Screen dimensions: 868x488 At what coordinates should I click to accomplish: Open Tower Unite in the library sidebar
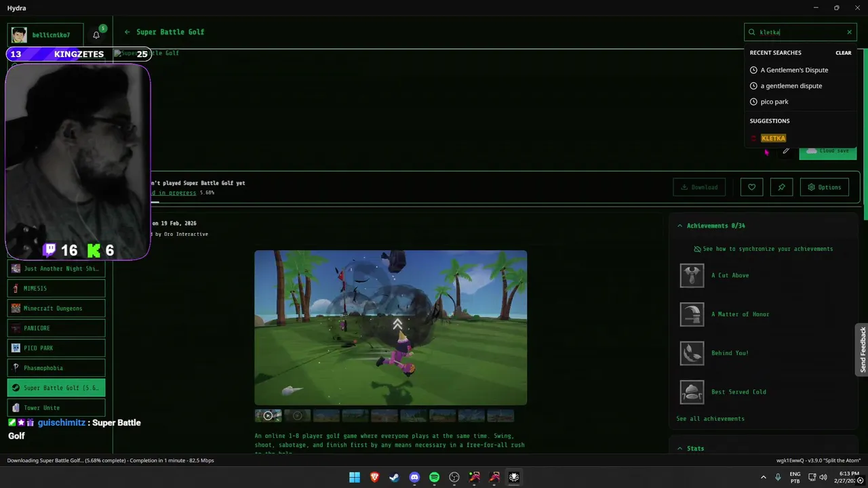(x=56, y=407)
